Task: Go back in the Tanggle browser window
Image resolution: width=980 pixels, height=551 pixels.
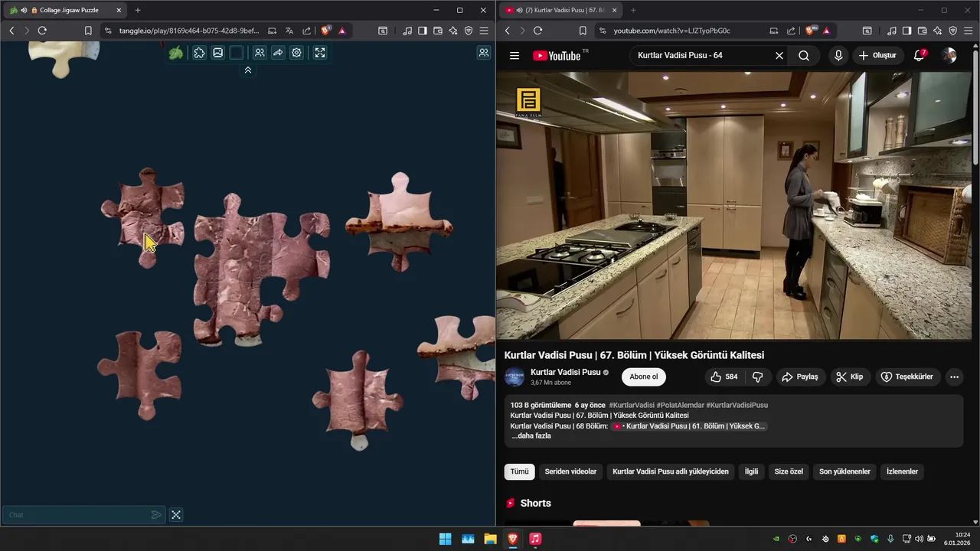Action: click(11, 31)
